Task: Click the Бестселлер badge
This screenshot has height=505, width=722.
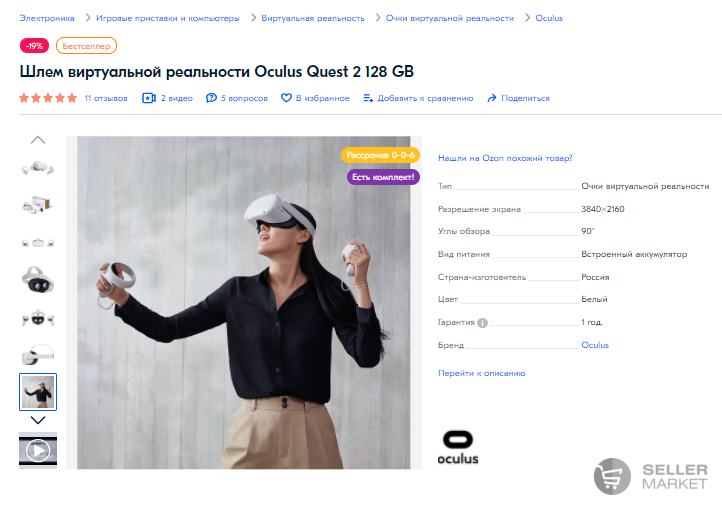Action: [x=86, y=46]
